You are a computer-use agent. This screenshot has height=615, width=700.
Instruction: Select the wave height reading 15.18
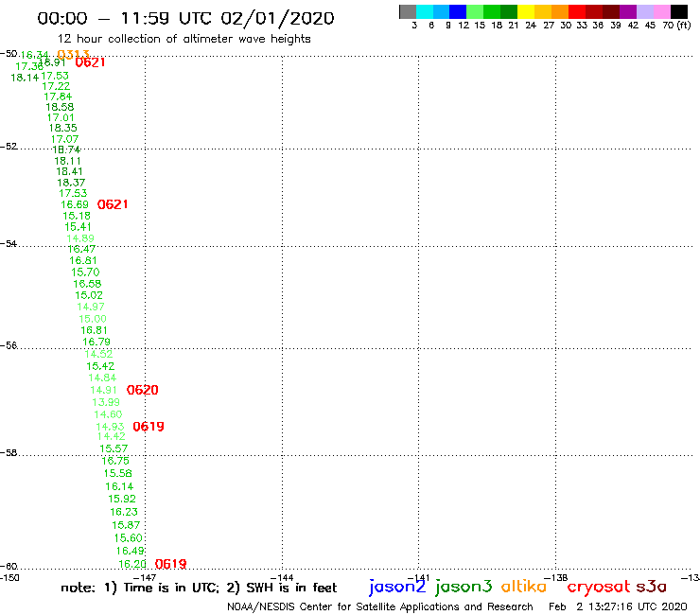tap(77, 216)
